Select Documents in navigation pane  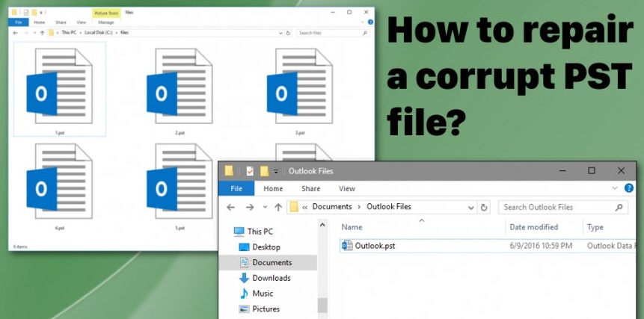[x=268, y=262]
